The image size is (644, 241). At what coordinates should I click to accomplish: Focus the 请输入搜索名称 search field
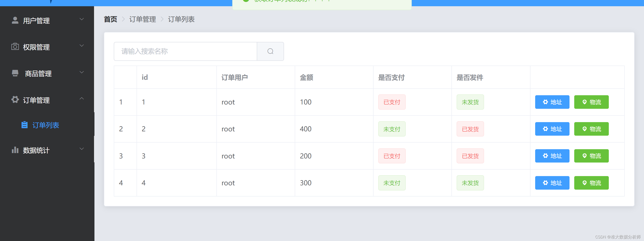point(185,51)
